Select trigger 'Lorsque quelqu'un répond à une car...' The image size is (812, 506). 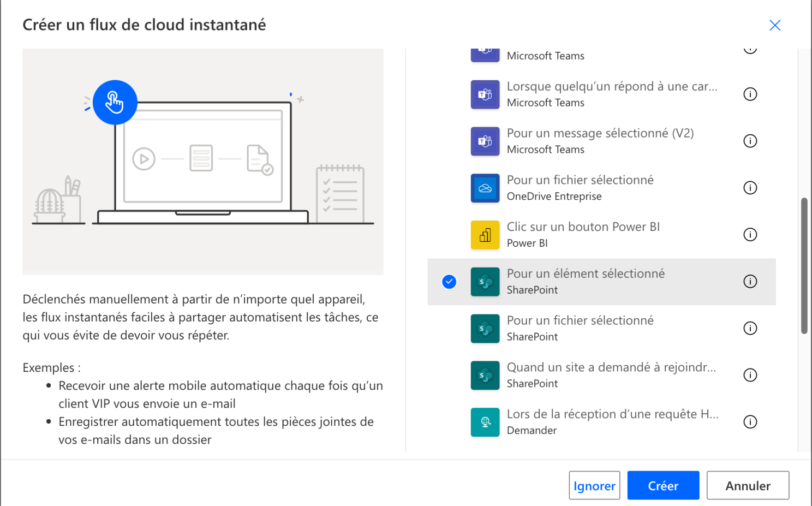pyautogui.click(x=601, y=94)
